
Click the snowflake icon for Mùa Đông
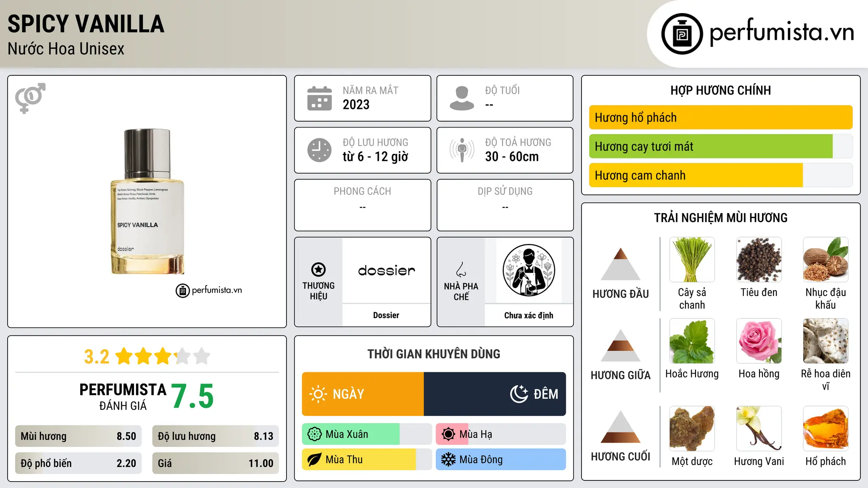click(x=448, y=460)
